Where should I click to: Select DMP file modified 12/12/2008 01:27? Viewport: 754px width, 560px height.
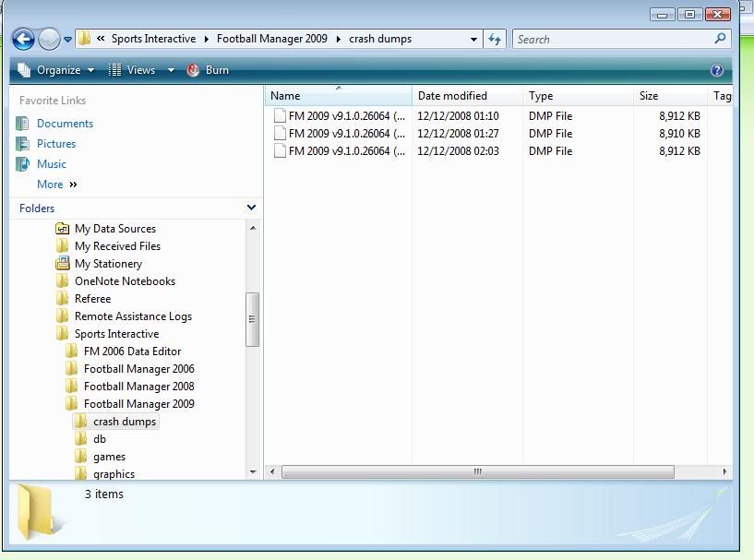(485, 134)
